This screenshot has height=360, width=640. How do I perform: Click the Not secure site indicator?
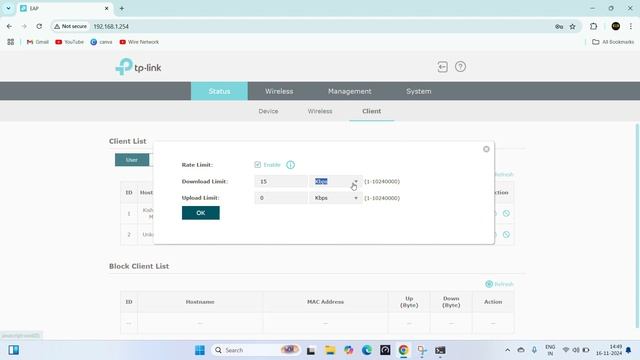tap(71, 26)
